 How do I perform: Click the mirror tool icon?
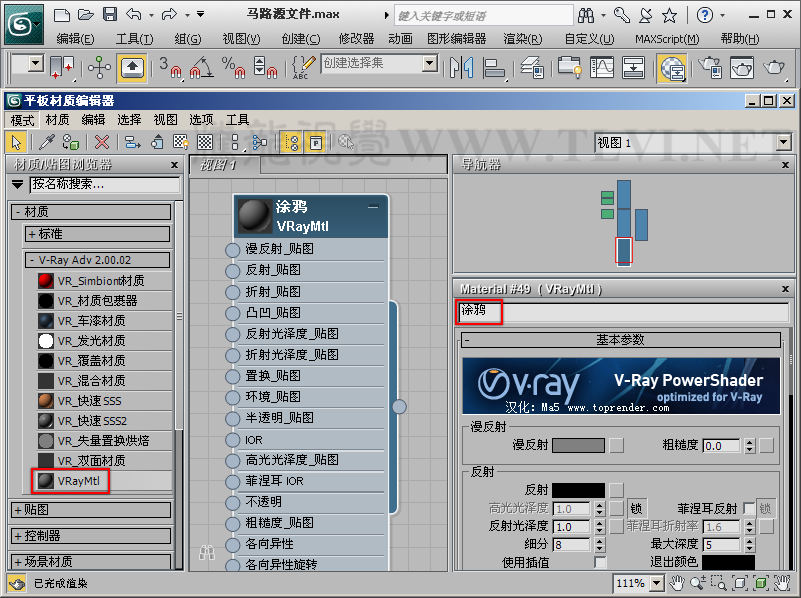[461, 68]
